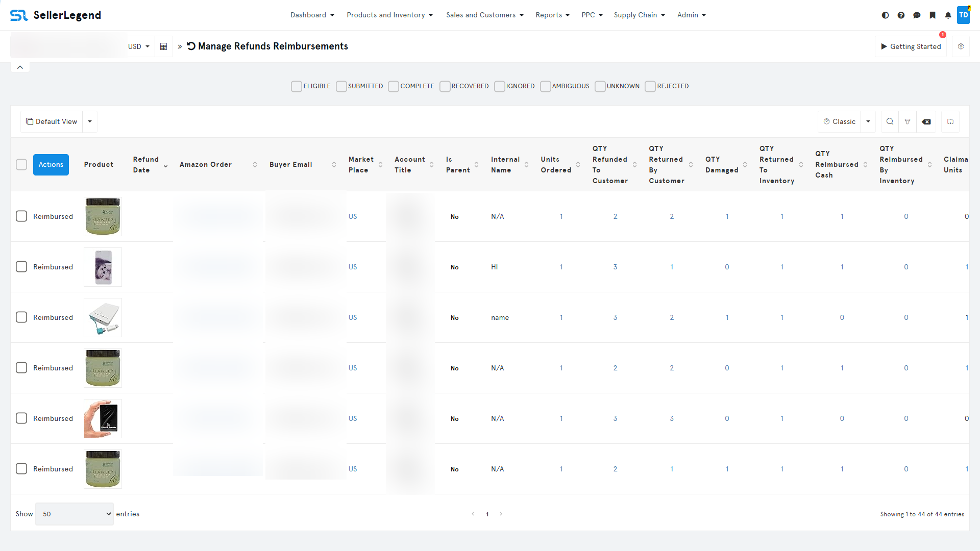Toggle the dark mode contrast icon
The image size is (980, 551).
coord(885,15)
